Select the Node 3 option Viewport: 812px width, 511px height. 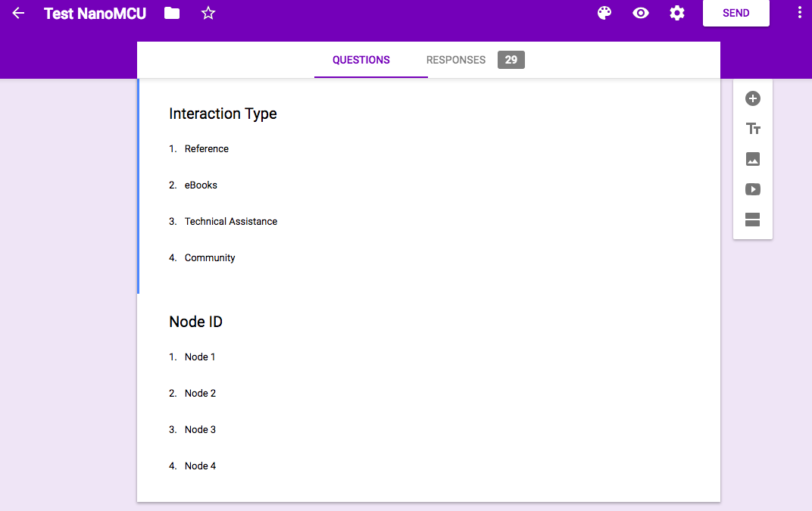[200, 430]
